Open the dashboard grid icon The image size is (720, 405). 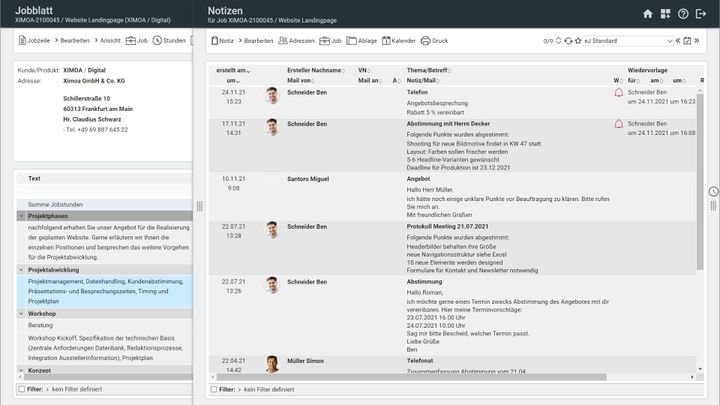(x=665, y=14)
